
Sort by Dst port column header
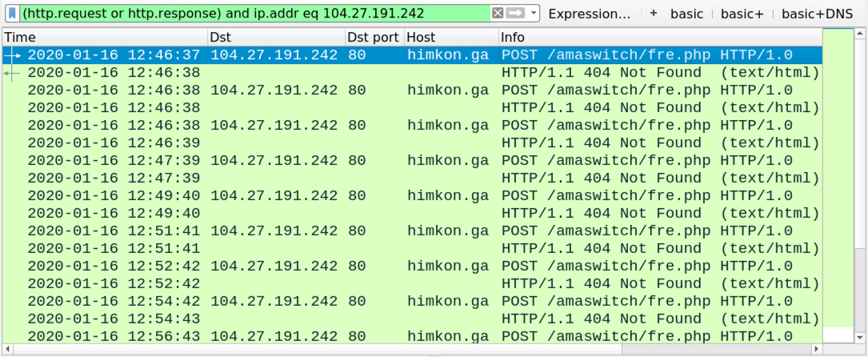(x=373, y=38)
